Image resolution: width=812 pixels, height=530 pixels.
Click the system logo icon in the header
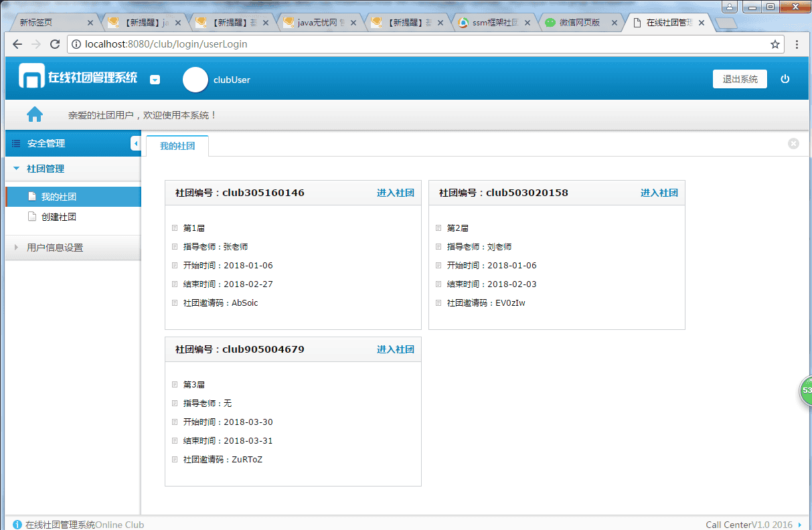click(31, 76)
